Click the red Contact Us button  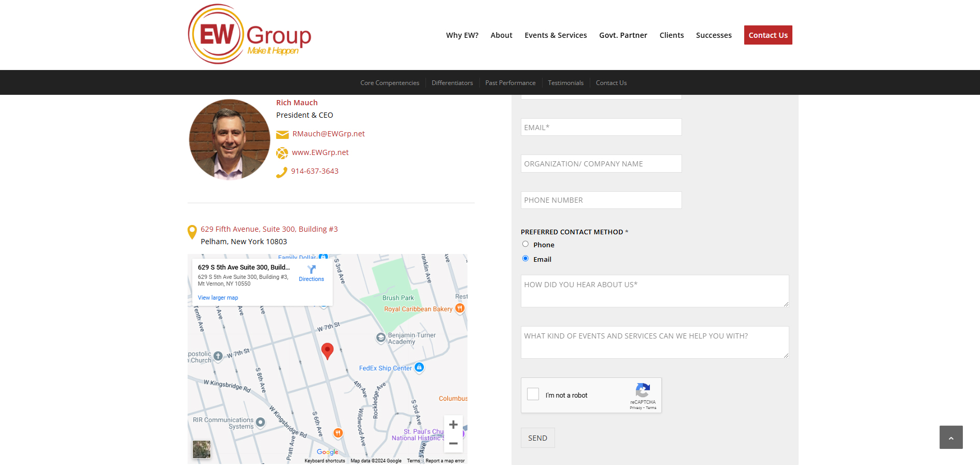point(768,35)
